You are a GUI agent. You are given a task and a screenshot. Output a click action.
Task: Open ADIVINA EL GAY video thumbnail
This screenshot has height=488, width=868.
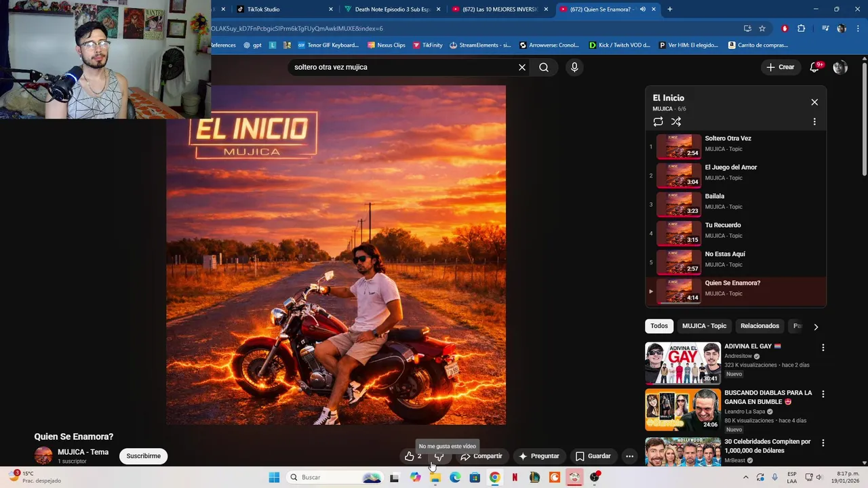(683, 363)
